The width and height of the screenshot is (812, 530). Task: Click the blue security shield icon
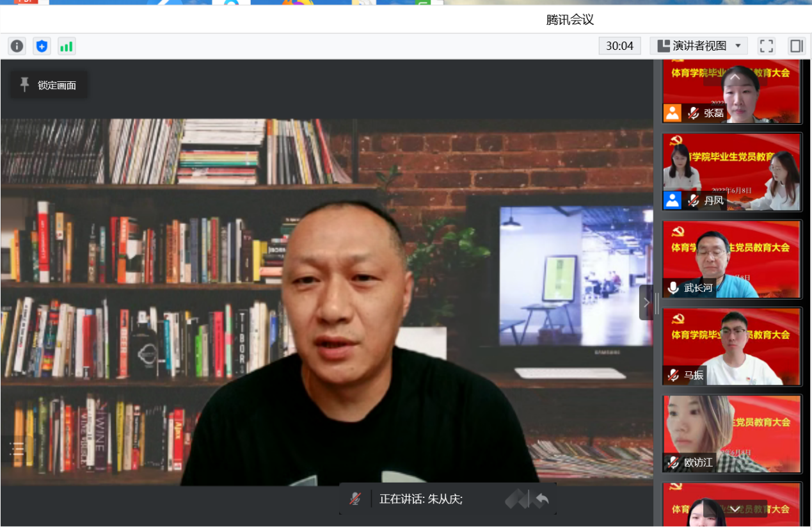click(42, 46)
